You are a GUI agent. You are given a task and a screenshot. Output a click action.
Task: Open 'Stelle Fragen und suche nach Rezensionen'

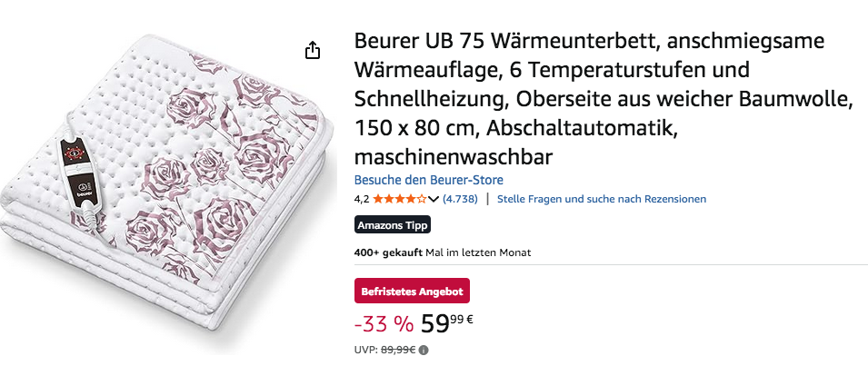point(602,199)
